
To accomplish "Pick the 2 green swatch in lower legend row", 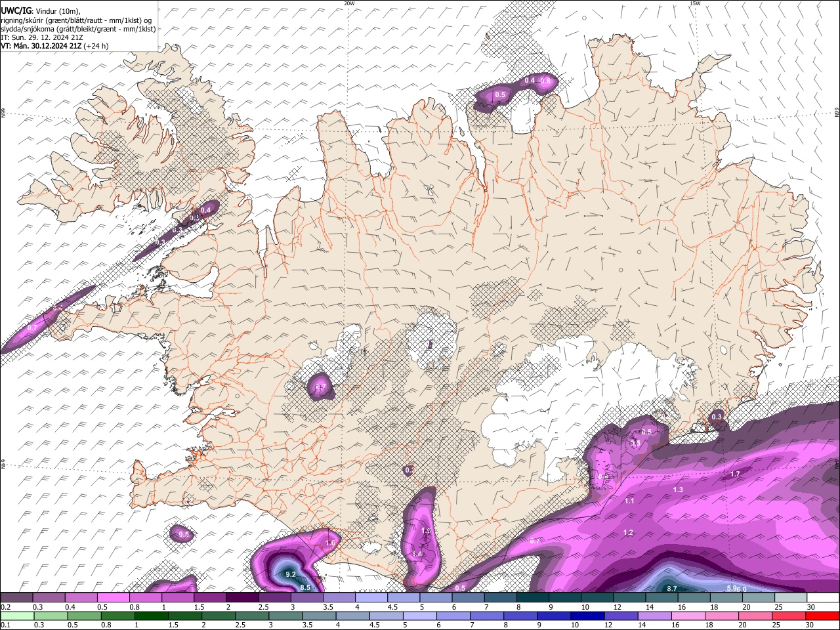I will tap(219, 616).
